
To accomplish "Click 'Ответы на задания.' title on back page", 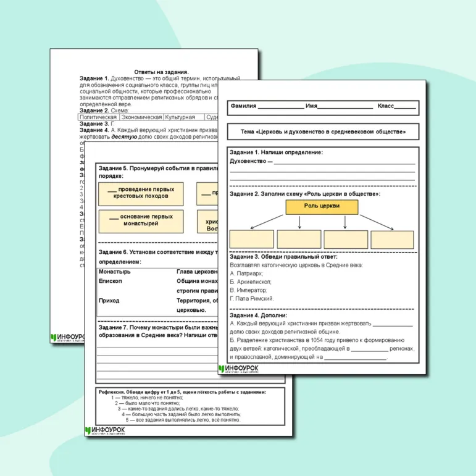I will tap(161, 72).
